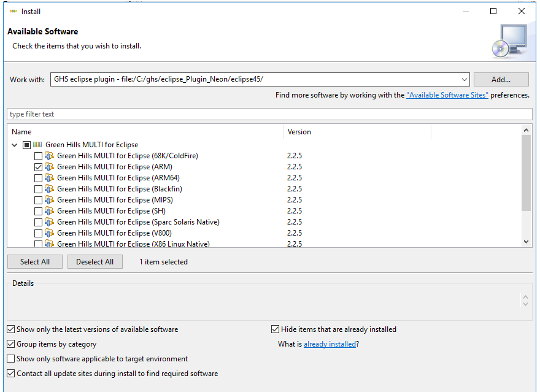Click the Name column header

click(x=146, y=132)
